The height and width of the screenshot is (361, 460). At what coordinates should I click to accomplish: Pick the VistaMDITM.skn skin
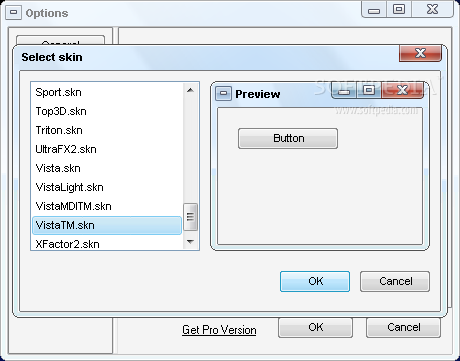107,206
